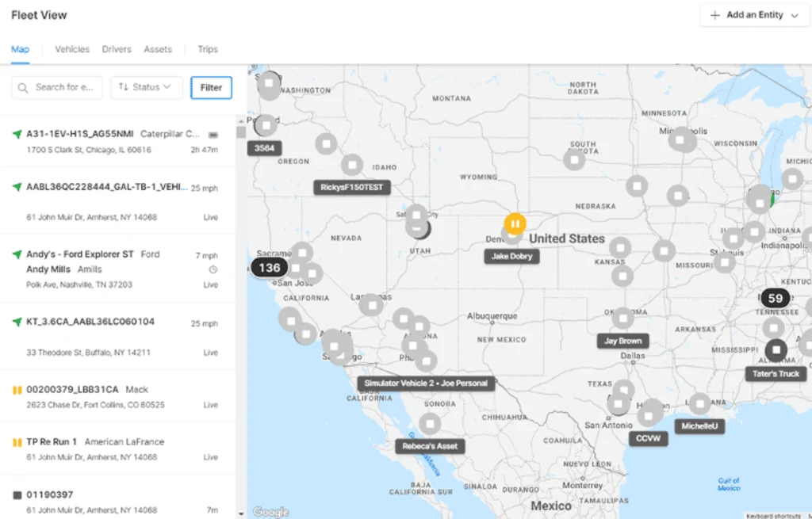Click the Jay Brown map label

(x=623, y=341)
